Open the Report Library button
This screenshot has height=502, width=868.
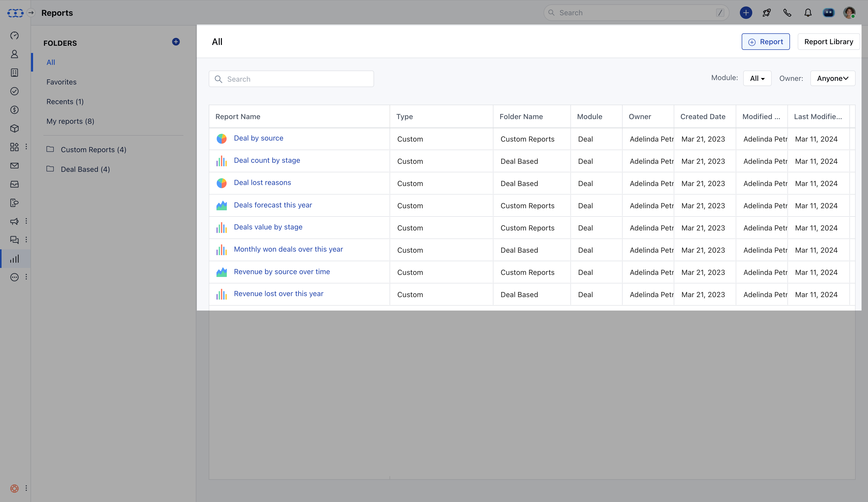(x=828, y=42)
